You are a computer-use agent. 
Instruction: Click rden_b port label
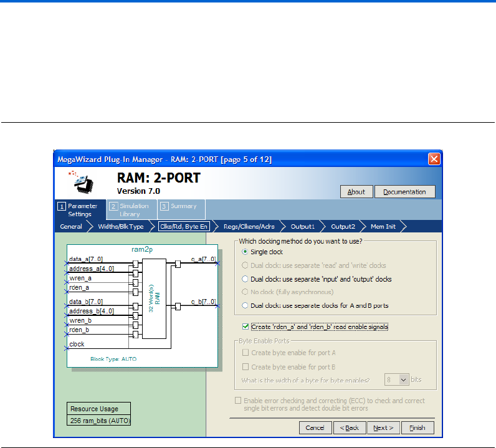click(x=79, y=330)
